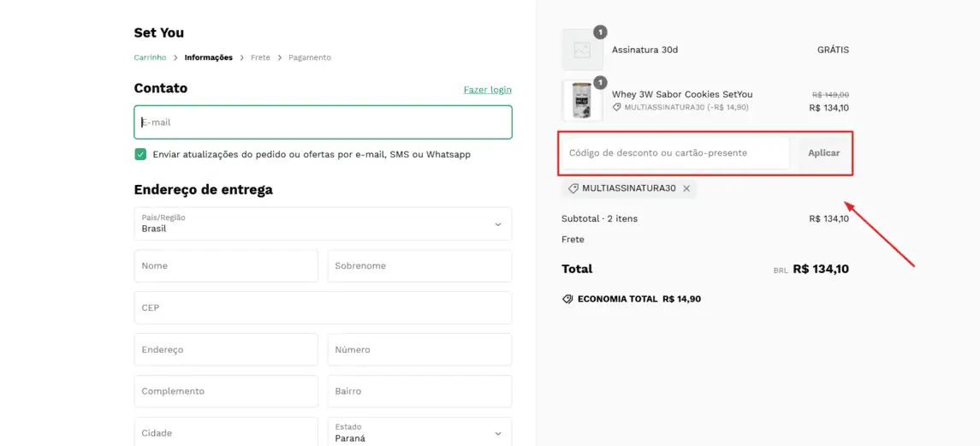This screenshot has height=446, width=980.
Task: Click the Contato heading
Action: click(x=161, y=88)
